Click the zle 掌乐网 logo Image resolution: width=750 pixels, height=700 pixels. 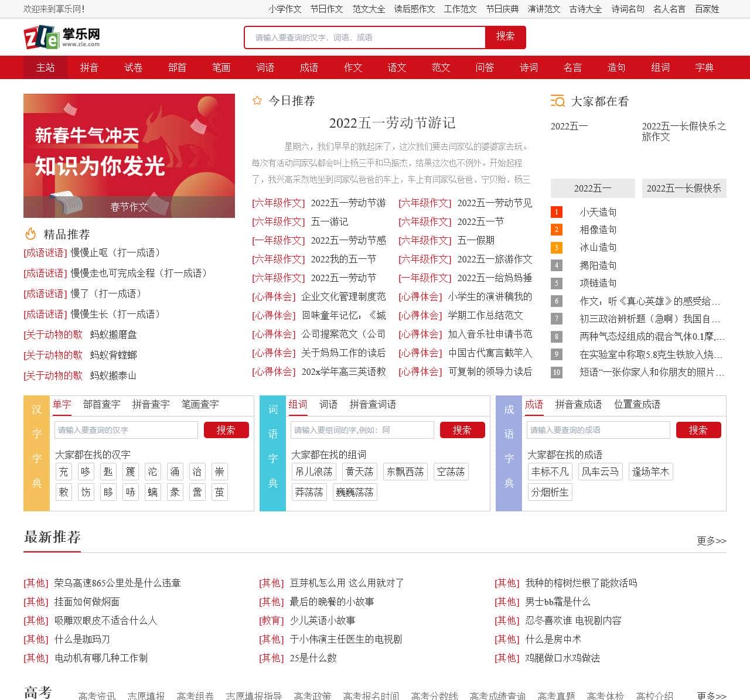tap(62, 37)
